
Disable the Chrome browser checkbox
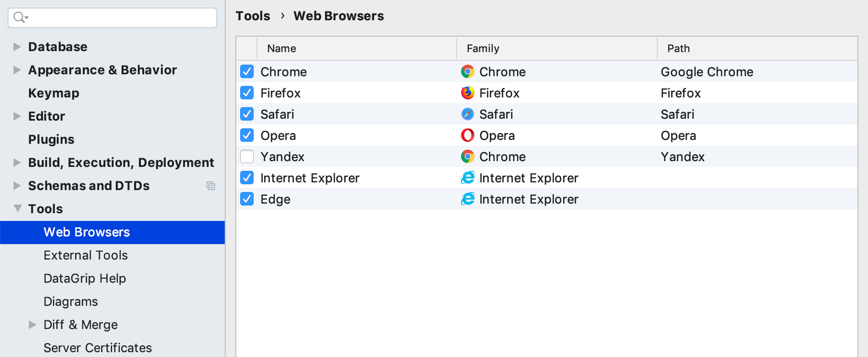[x=246, y=71]
